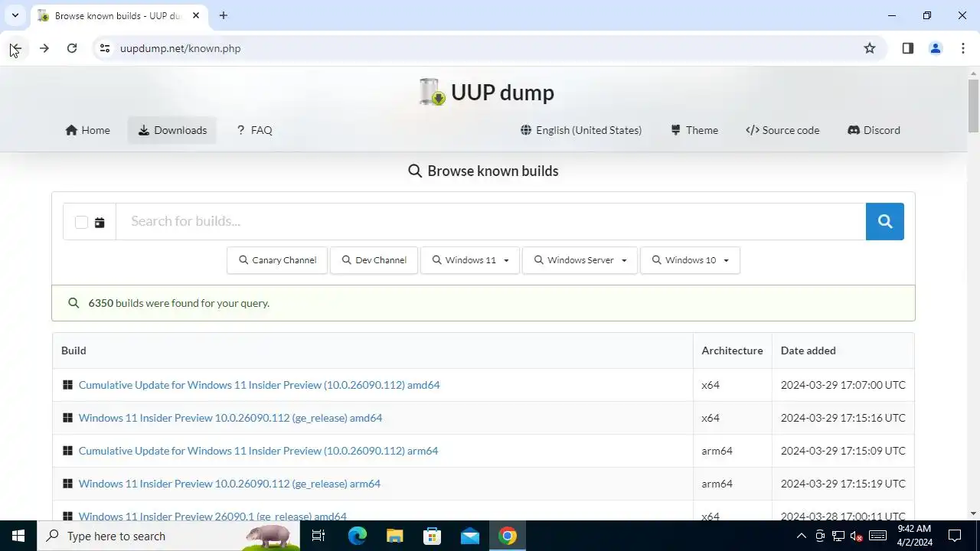Click the calendar icon beside the search checkbox
Screen dimensions: 980x551
(100, 223)
